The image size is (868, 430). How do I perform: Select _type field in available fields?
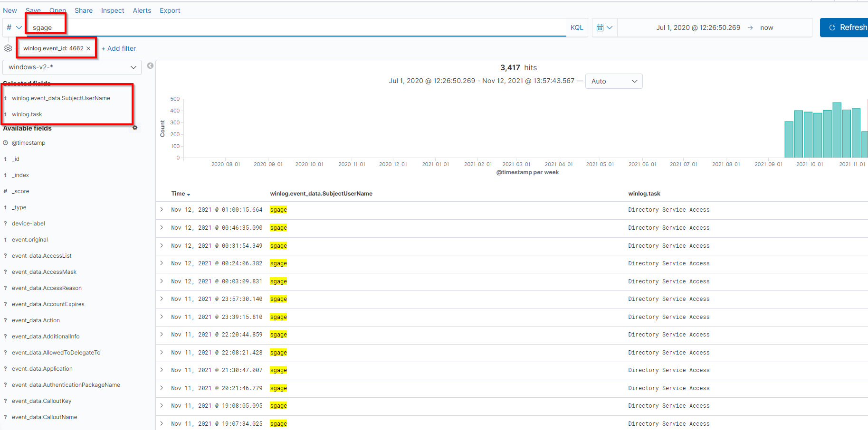pyautogui.click(x=19, y=207)
